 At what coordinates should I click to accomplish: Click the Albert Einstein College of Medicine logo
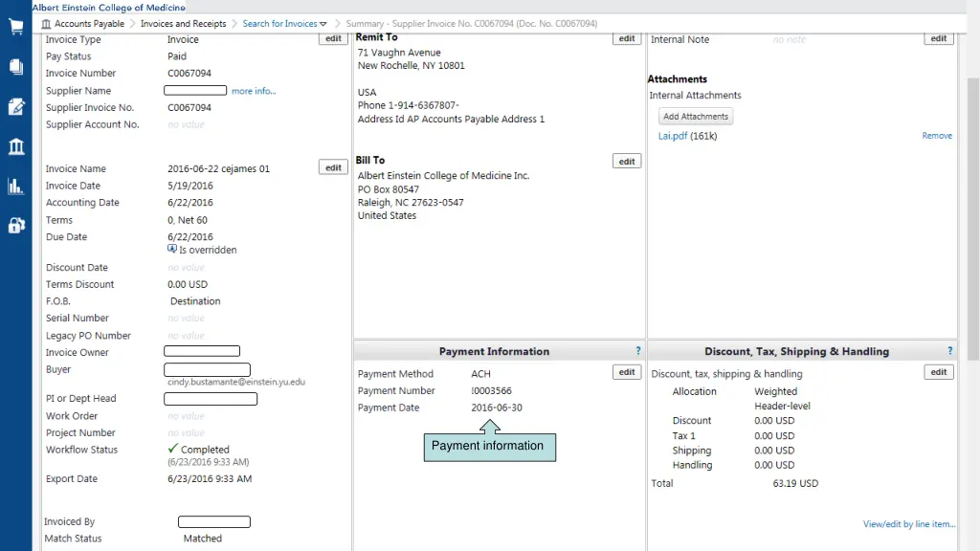pos(109,8)
